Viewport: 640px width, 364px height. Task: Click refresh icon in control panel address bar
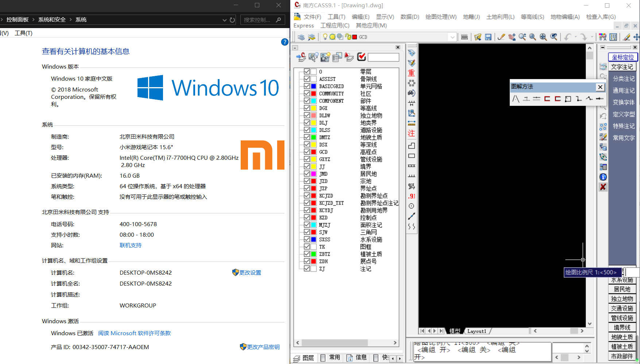(x=232, y=20)
